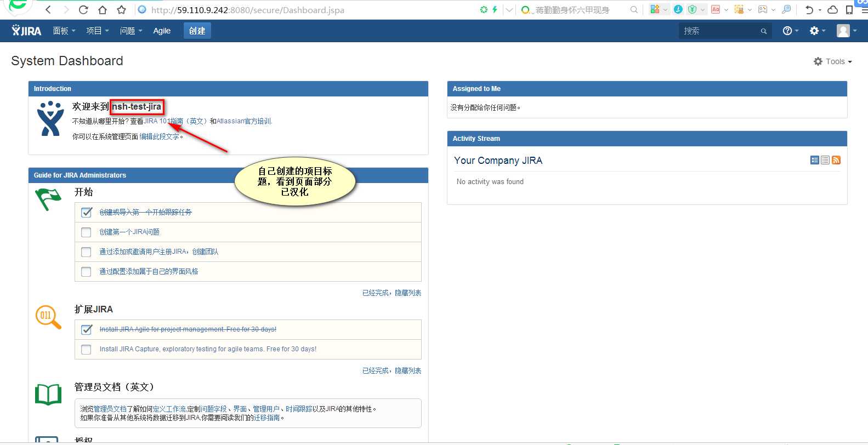This screenshot has width=868, height=445.
Task: Check the 创建第一个JIRA问题 checkbox
Action: pyautogui.click(x=86, y=232)
